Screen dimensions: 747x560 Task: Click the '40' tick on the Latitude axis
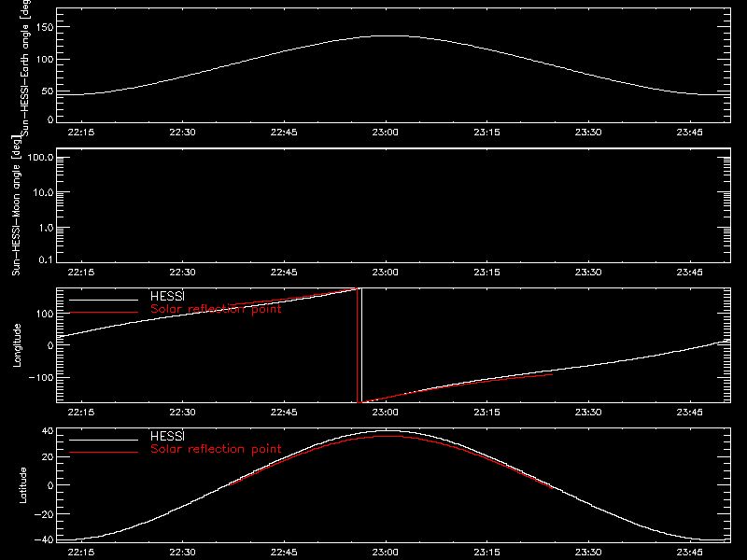pos(48,431)
